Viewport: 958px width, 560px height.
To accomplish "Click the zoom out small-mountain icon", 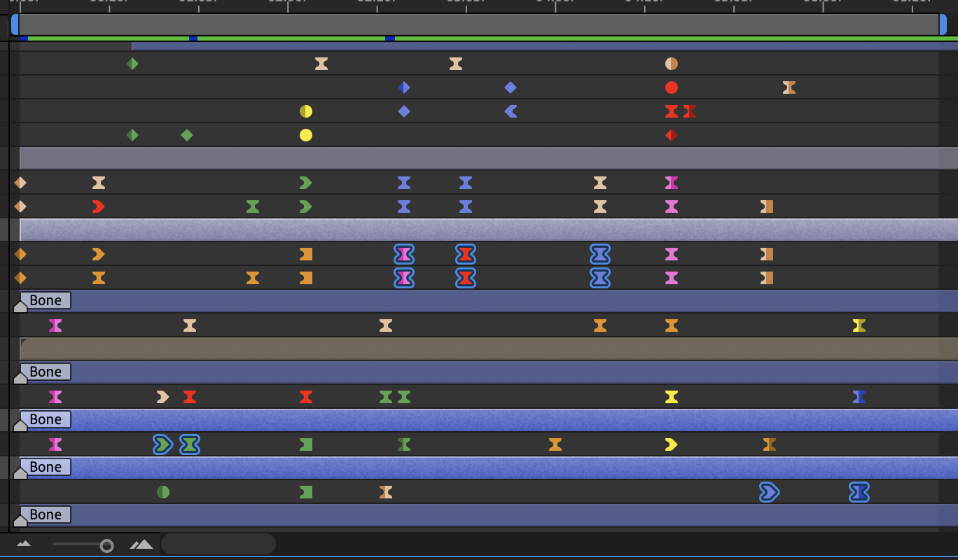I will click(24, 544).
